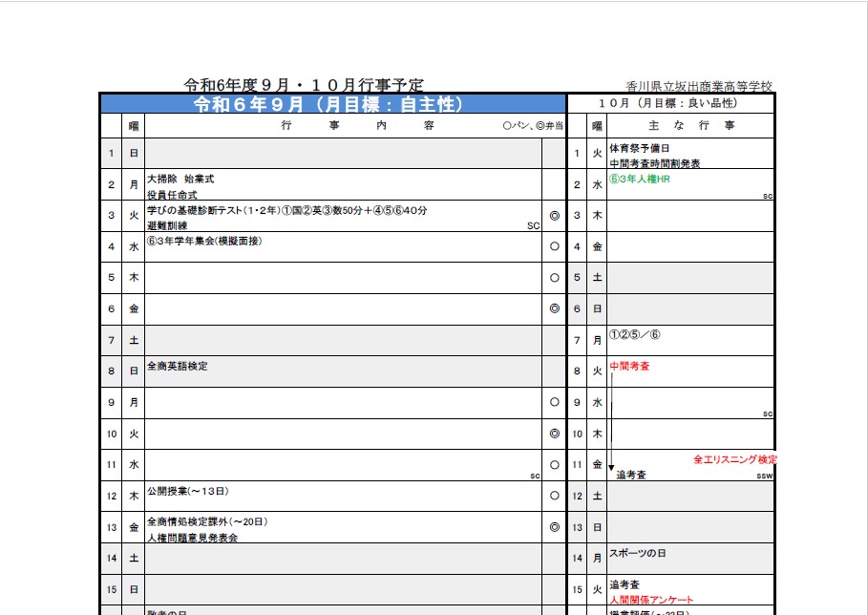Click 中間考査時間割発表 entry
This screenshot has height=615, width=868.
coord(655,163)
